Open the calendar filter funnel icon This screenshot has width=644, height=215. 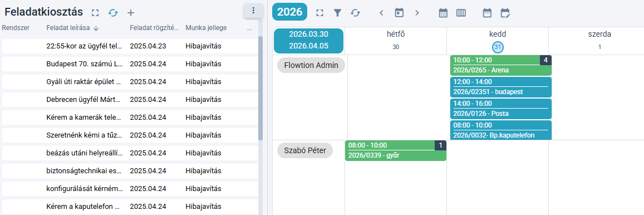337,13
